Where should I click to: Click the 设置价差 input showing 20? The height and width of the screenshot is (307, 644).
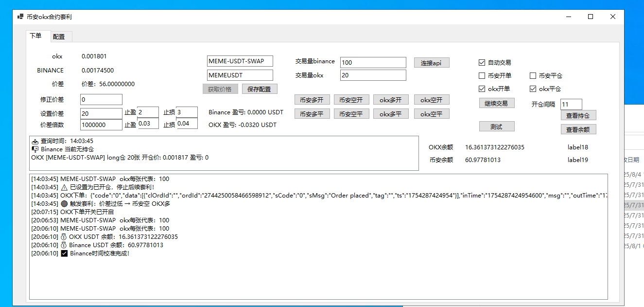click(101, 113)
